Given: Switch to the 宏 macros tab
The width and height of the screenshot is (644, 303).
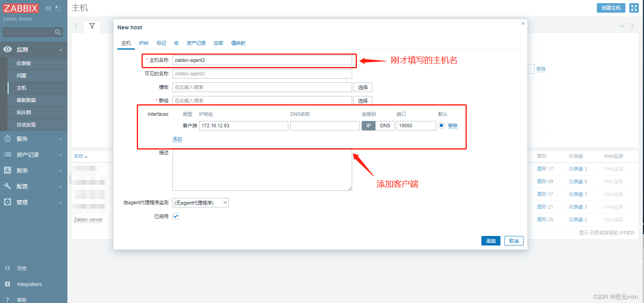Looking at the screenshot, I should 176,43.
